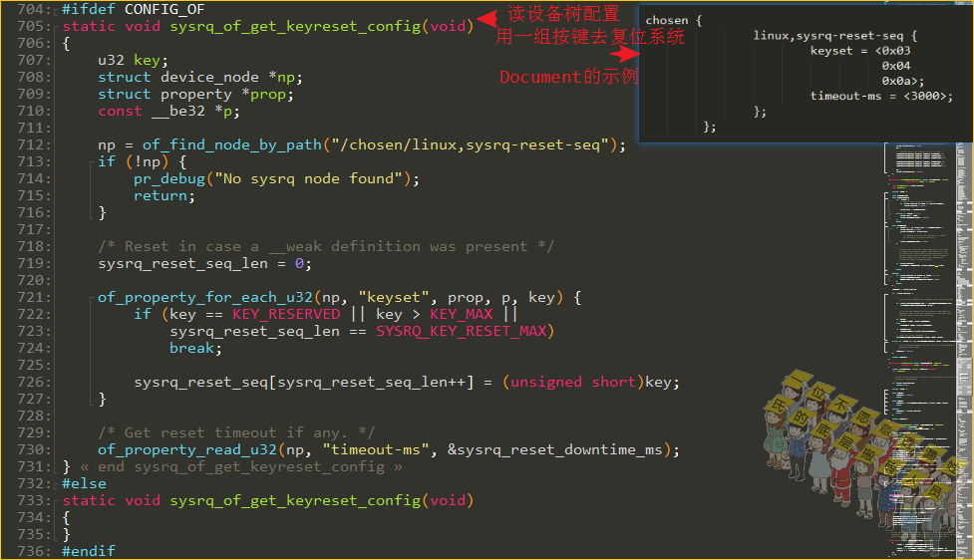Screen dimensions: 974x560
Task: Select the CONFIG_OF macro on line 704
Action: (x=163, y=9)
